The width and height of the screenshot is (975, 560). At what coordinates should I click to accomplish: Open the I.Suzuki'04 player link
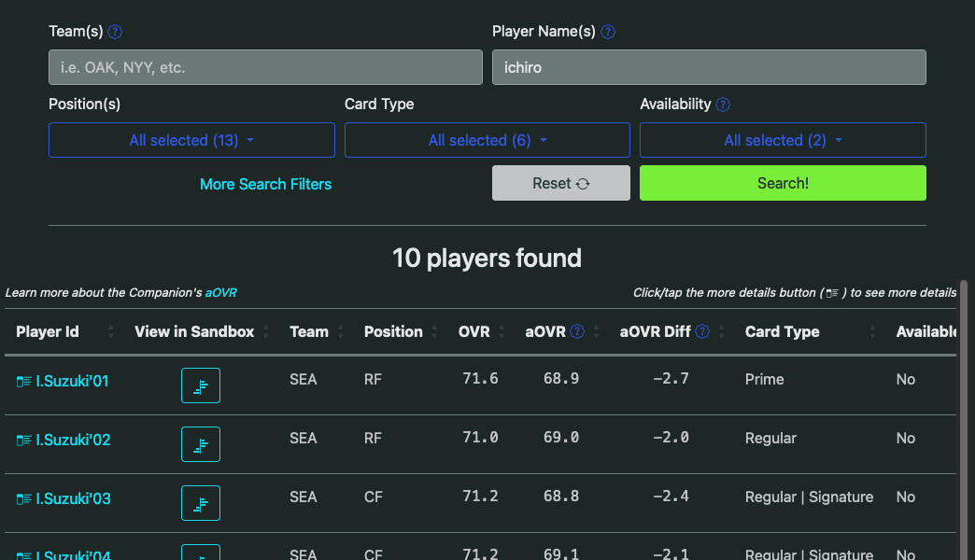point(74,554)
